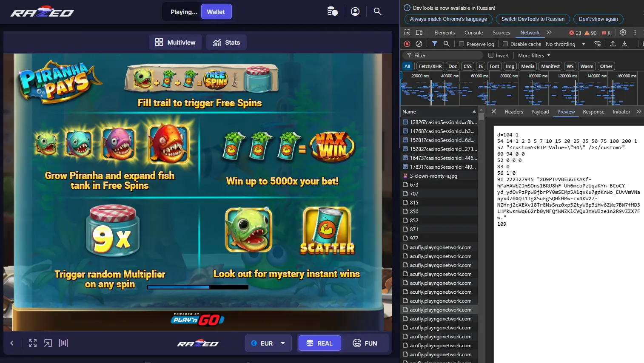This screenshot has width=644, height=363.
Task: Sort requests by Name column header
Action: [x=439, y=111]
